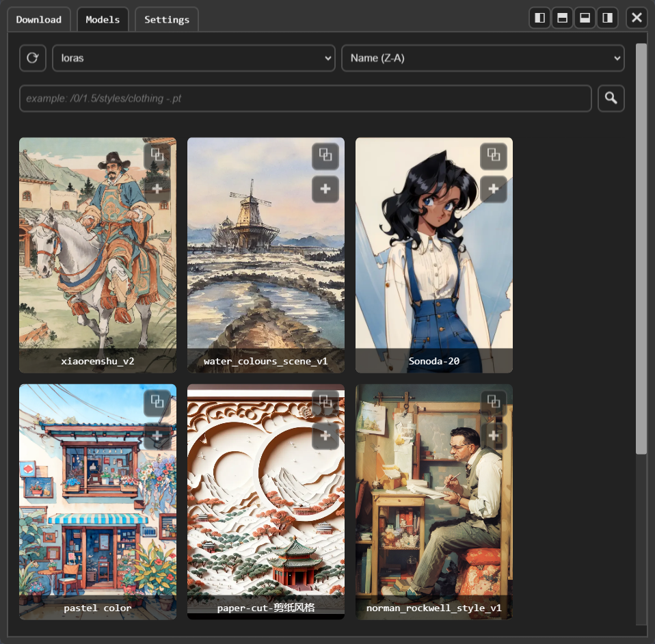Close the model manager panel

637,18
